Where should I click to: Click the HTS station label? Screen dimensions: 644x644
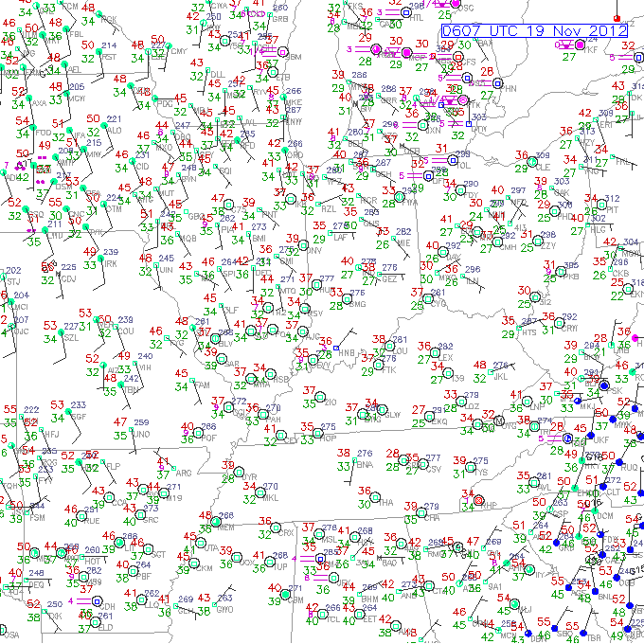529,332
